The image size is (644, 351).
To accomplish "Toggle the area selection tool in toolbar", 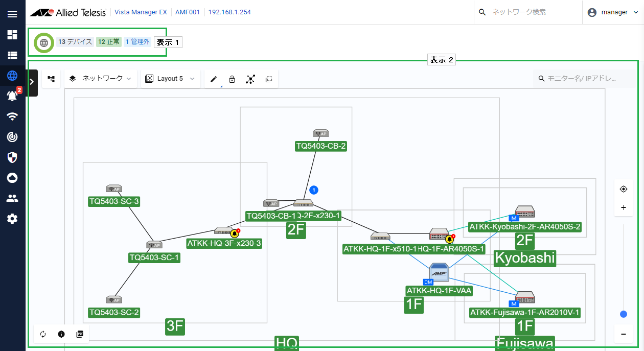I will point(269,79).
